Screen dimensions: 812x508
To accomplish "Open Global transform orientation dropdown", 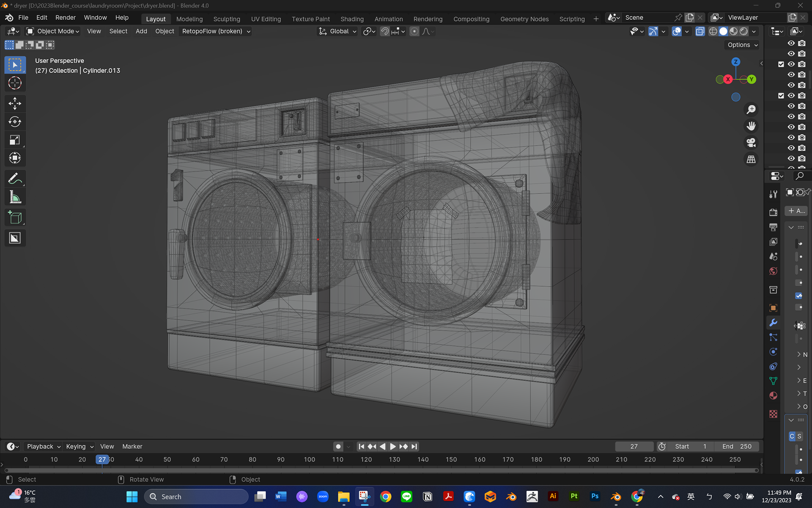I will (x=338, y=31).
